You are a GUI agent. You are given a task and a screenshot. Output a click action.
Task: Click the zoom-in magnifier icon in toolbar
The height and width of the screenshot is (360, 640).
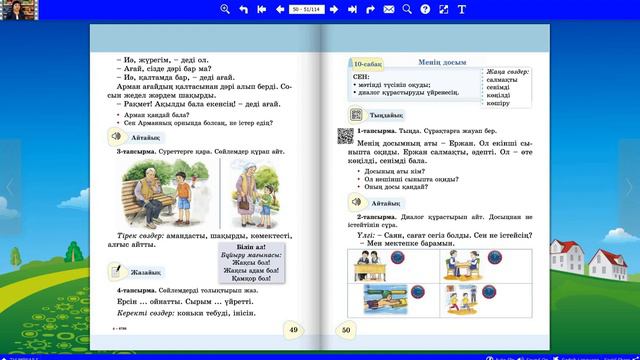pos(225,9)
